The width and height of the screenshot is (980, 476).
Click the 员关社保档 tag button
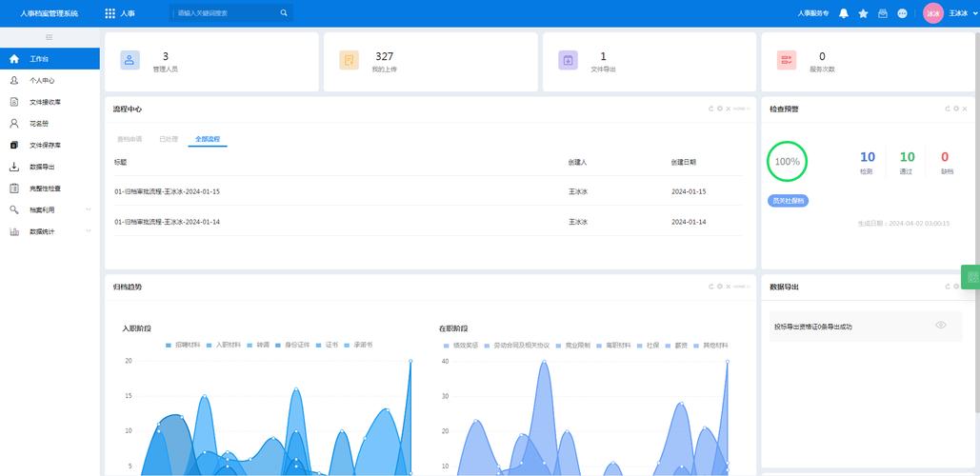[788, 201]
